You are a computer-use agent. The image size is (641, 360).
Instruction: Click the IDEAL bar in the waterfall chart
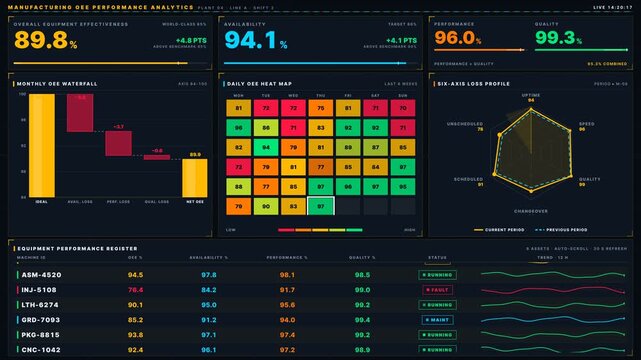(x=42, y=145)
